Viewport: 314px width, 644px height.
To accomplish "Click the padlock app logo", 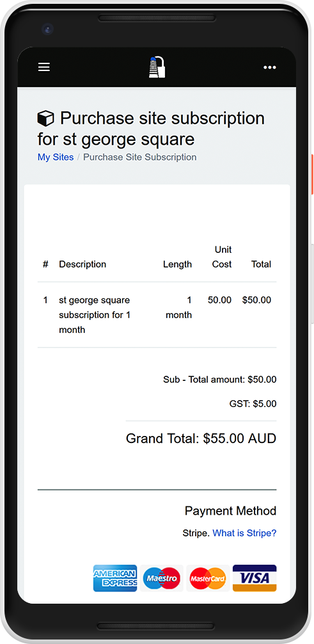I will click(157, 67).
